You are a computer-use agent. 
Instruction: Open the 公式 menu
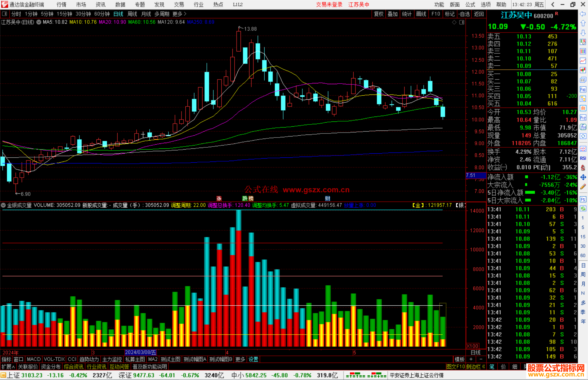click(x=470, y=5)
